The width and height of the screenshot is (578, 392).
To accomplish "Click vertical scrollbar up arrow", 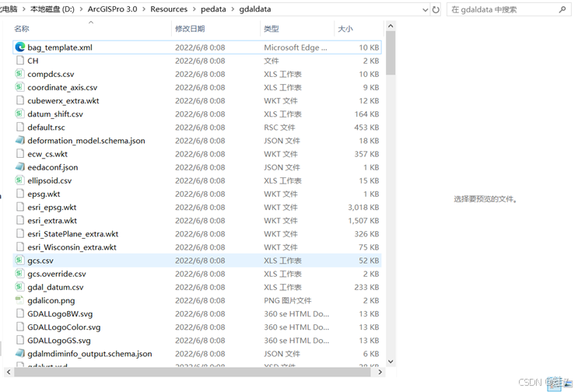I will tap(391, 26).
